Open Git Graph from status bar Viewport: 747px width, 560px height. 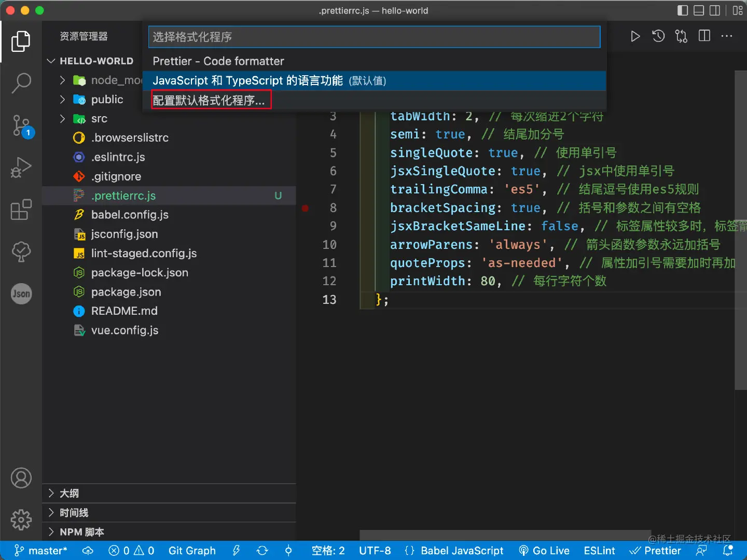point(192,551)
